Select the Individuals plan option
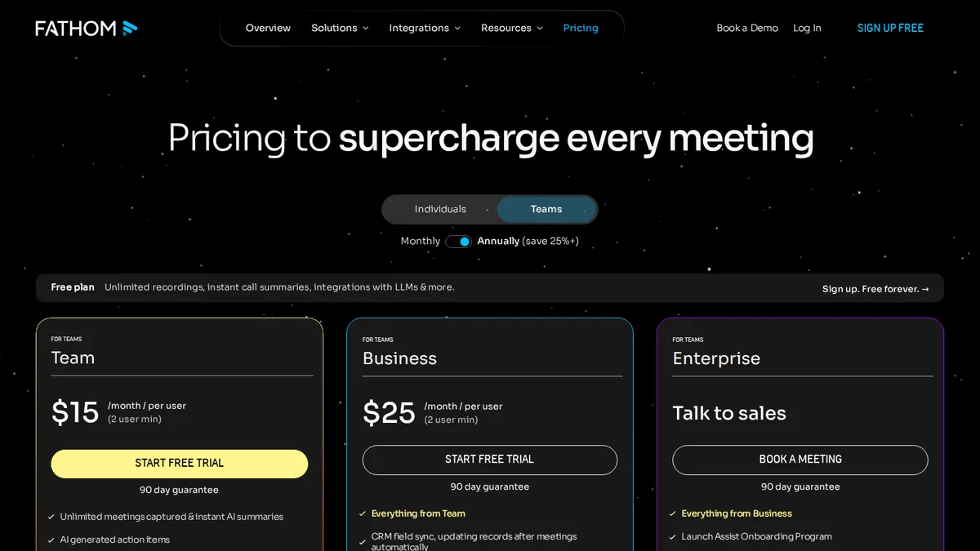 point(440,209)
